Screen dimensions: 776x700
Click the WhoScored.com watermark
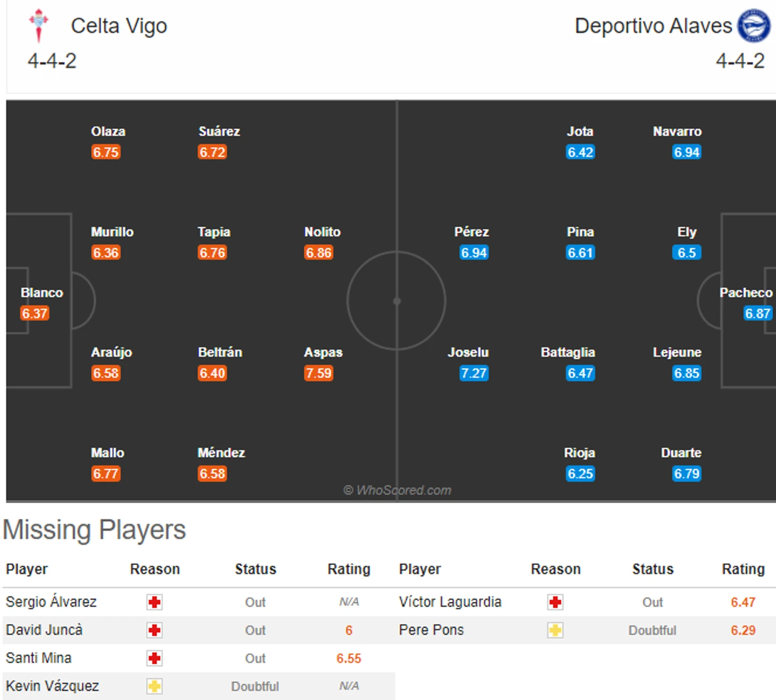point(398,490)
